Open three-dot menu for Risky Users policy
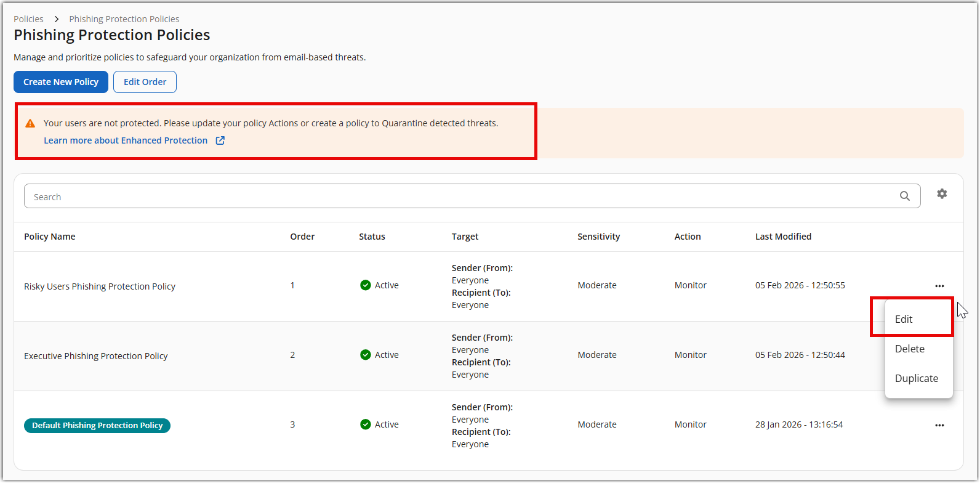Screen dimensions: 980x483 (x=939, y=286)
